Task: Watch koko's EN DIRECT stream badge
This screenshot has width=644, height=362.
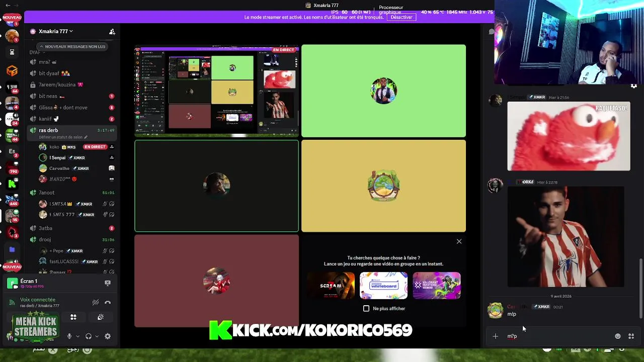Action: coord(95,147)
